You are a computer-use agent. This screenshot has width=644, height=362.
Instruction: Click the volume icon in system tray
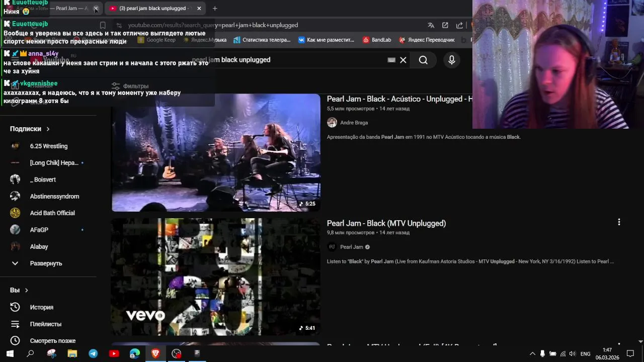pos(573,354)
